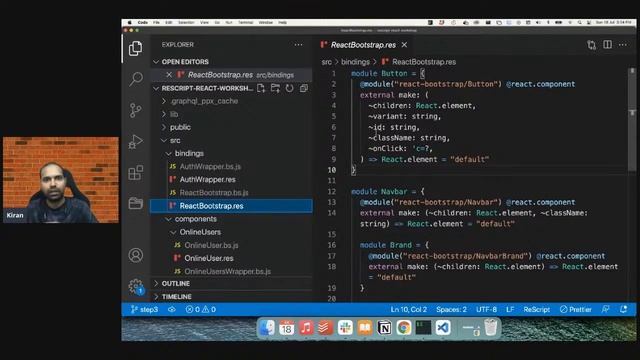Open the Run and Debug view
The image size is (640, 360).
(136, 142)
